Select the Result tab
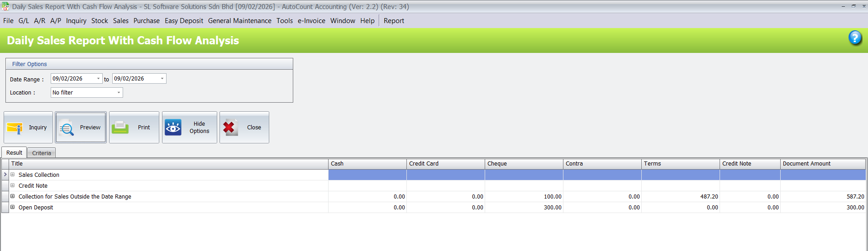868x251 pixels. click(14, 153)
